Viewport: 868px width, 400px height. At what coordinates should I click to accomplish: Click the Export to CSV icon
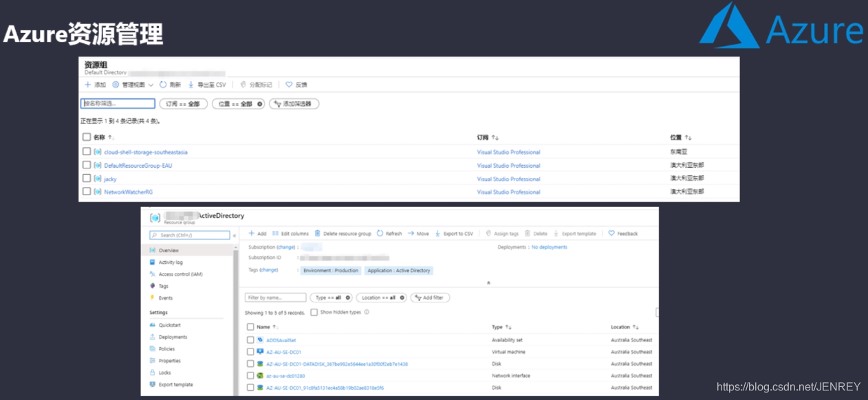point(437,234)
